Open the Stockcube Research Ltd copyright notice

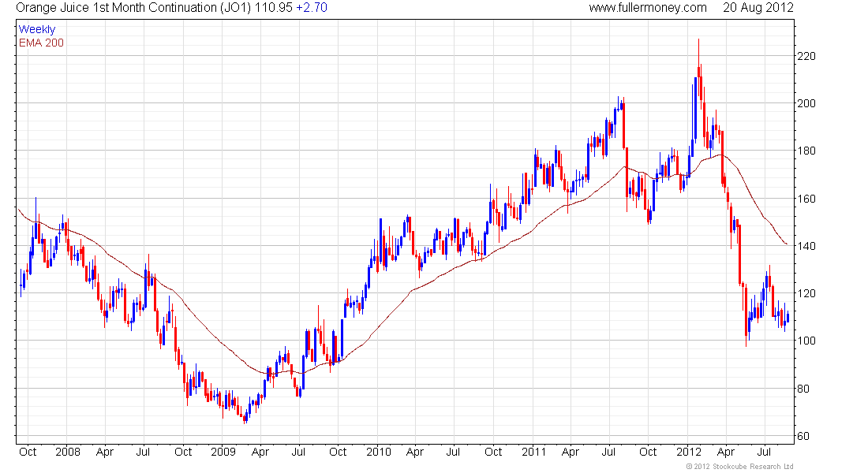tap(740, 467)
